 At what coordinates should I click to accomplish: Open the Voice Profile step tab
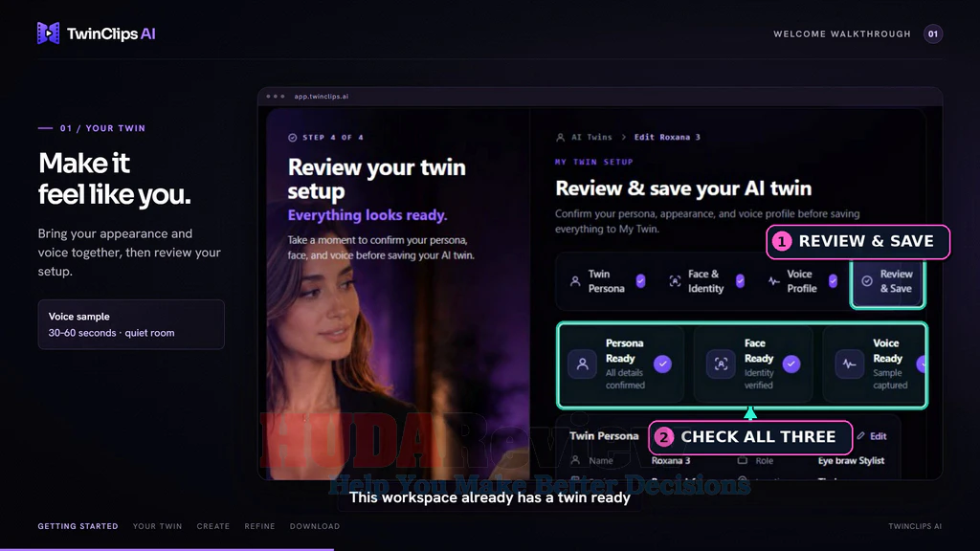coord(803,281)
